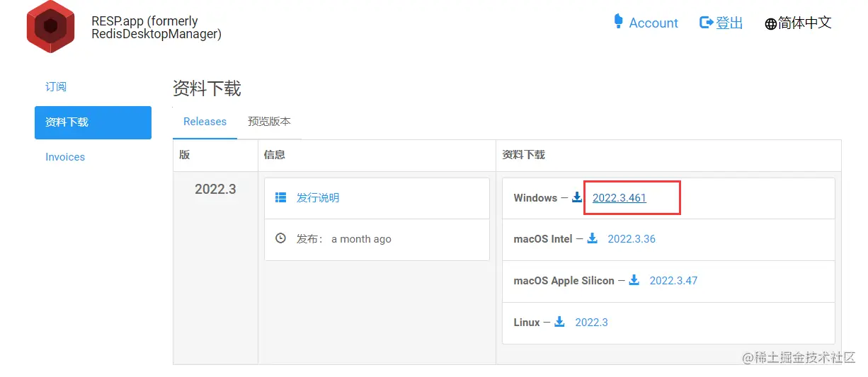The width and height of the screenshot is (868, 377).
Task: Click the 'a month ago' publish text
Action: (x=361, y=239)
